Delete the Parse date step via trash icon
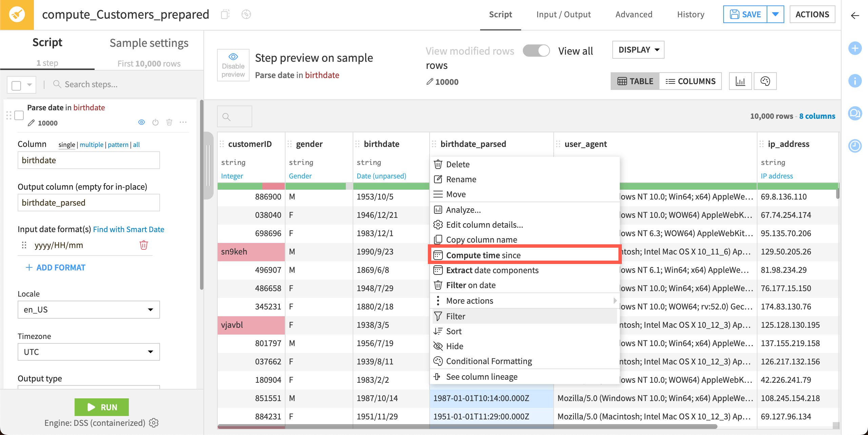Viewport: 868px width, 435px height. (x=170, y=122)
